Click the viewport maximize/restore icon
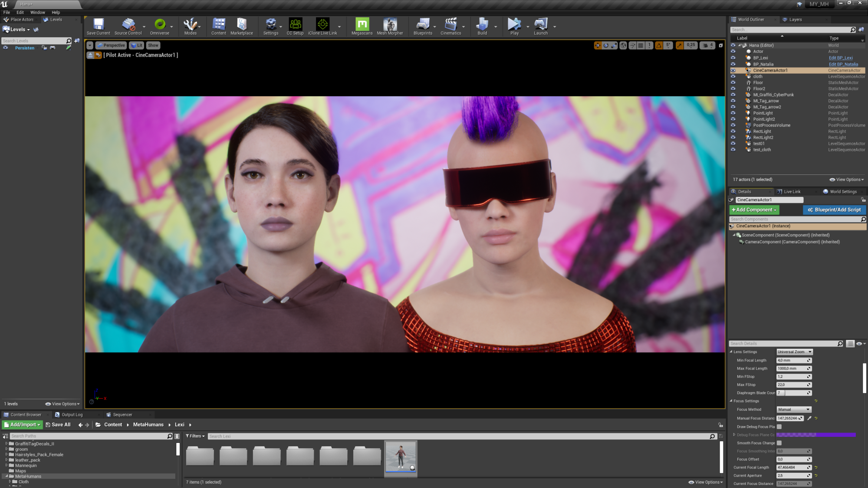 (x=721, y=46)
